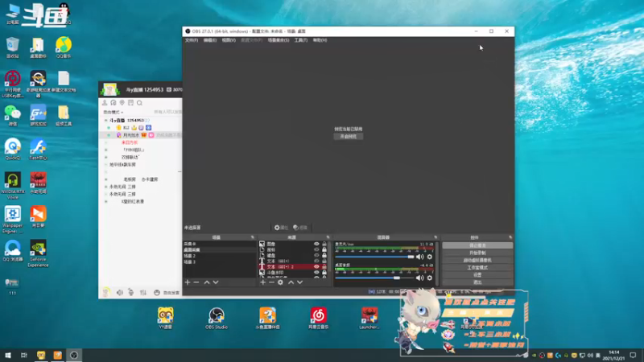Screen dimensions: 644x362
Task: Toggle visibility of 文本 (GDI+) 2 source
Action: (316, 267)
